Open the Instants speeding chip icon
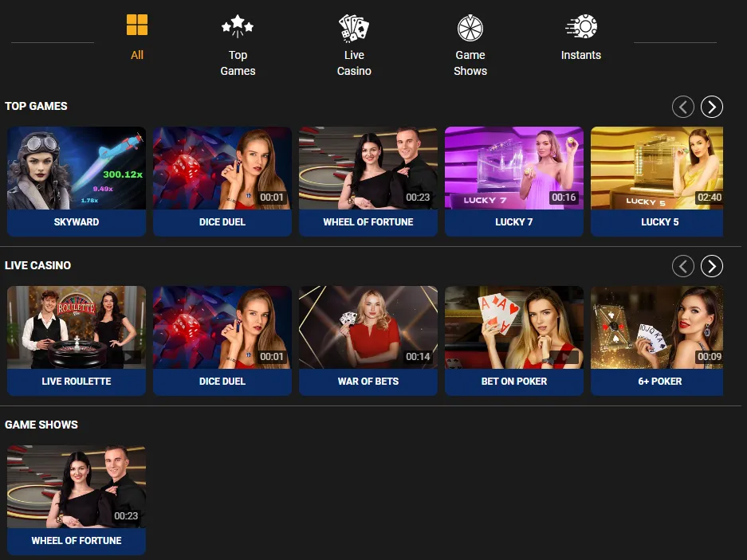 click(x=581, y=27)
